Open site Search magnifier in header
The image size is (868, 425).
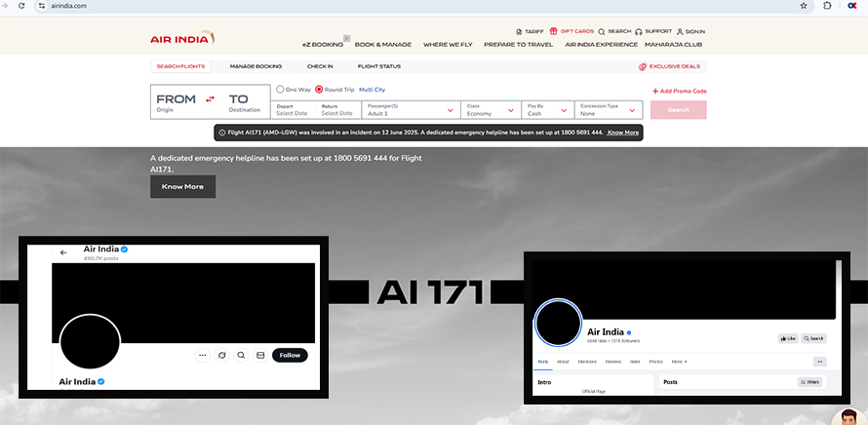coord(601,32)
